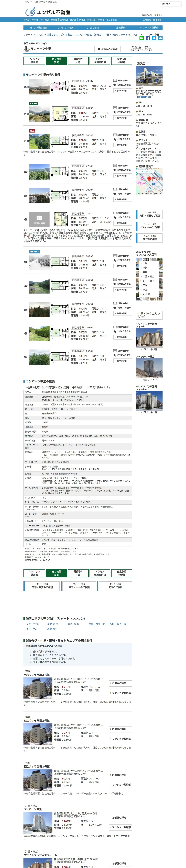The image size is (186, 868).
Task: Go to 軽井沢店 in the shop navigation bar
Action: pos(45,20)
